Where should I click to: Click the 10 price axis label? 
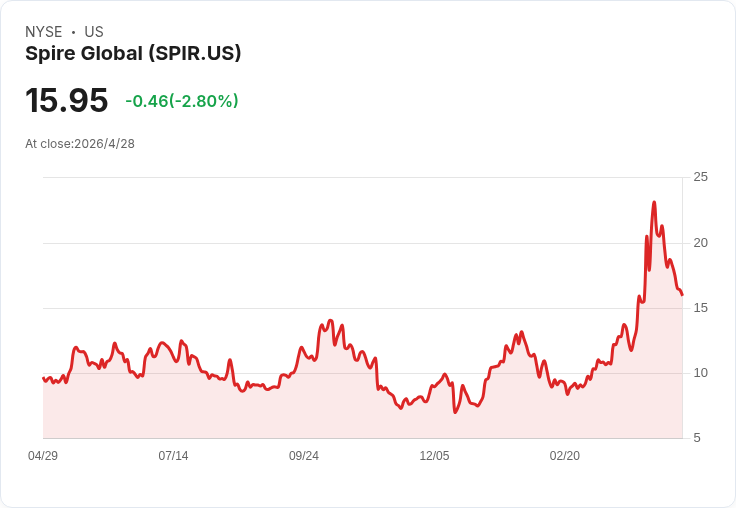point(701,372)
